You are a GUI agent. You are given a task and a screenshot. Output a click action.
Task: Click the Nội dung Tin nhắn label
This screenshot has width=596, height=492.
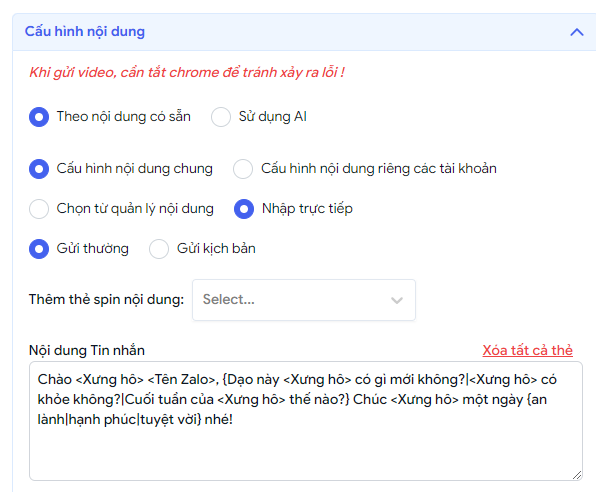(87, 350)
